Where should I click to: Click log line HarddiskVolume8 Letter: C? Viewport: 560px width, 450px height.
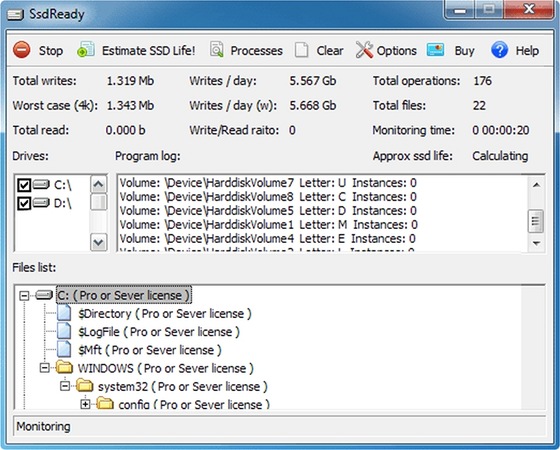coord(268,197)
